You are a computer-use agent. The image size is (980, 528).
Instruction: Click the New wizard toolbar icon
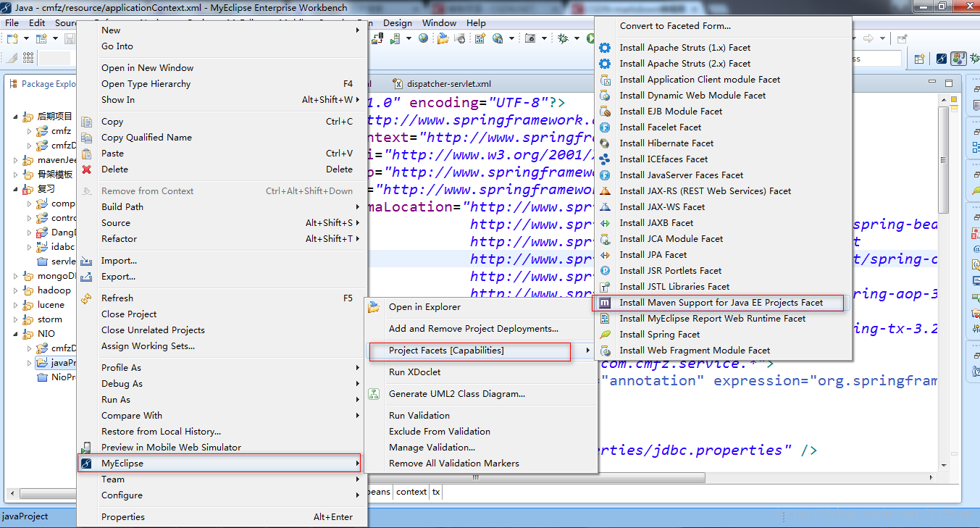(x=12, y=38)
